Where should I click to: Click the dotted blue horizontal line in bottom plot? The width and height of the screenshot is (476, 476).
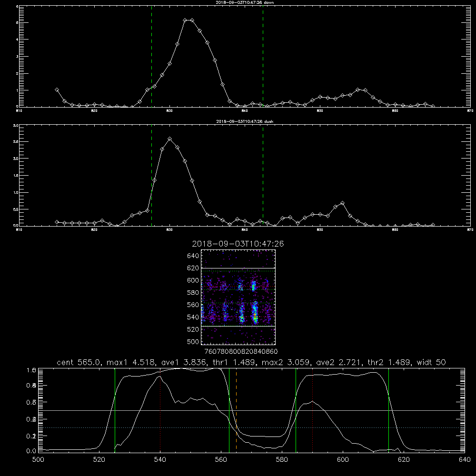(x=251, y=428)
